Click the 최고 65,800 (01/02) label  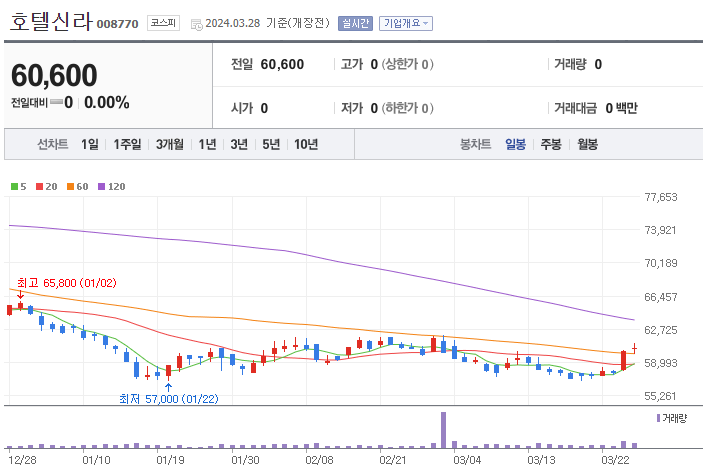click(x=67, y=283)
